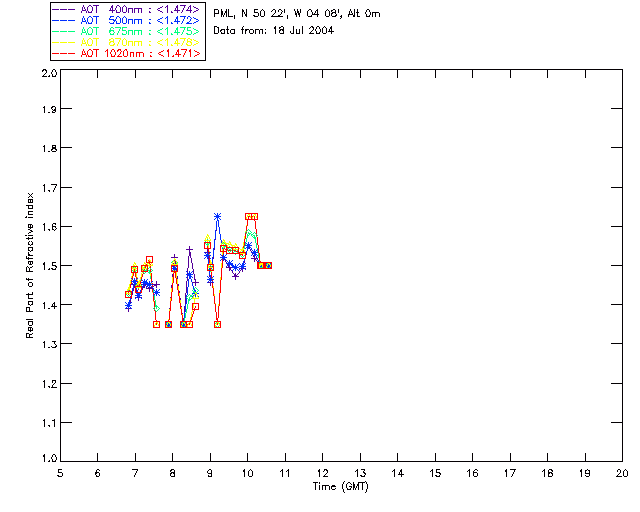
Task: Click the time axis tick label 9
Action: pos(210,473)
